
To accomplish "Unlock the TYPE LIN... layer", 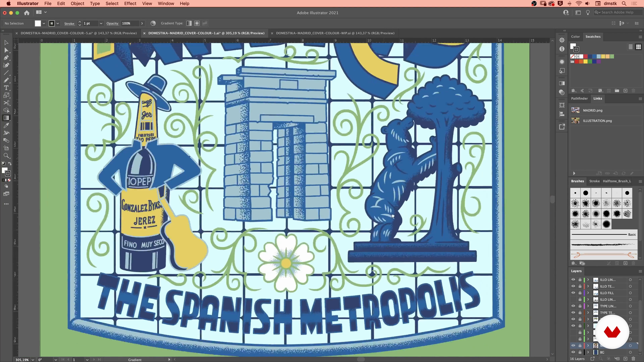I will tap(580, 306).
